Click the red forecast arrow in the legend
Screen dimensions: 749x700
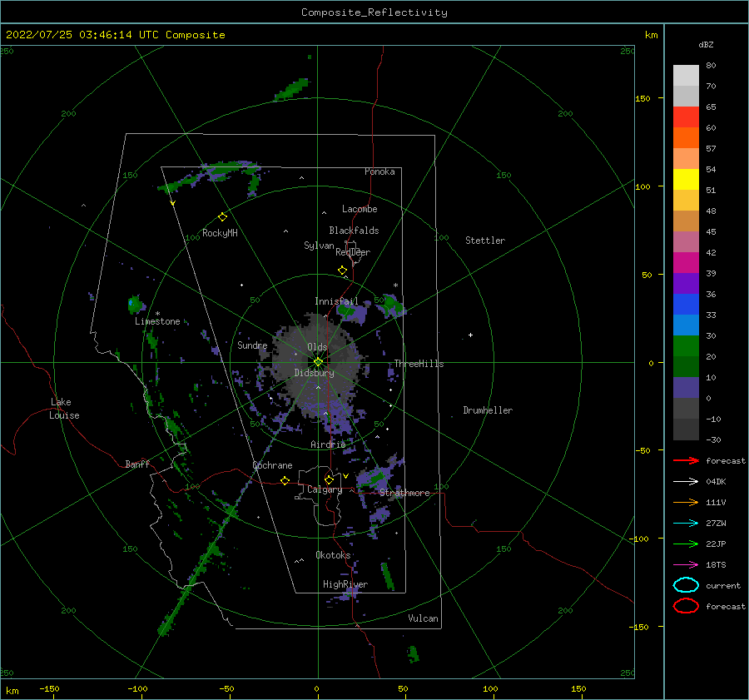[686, 460]
